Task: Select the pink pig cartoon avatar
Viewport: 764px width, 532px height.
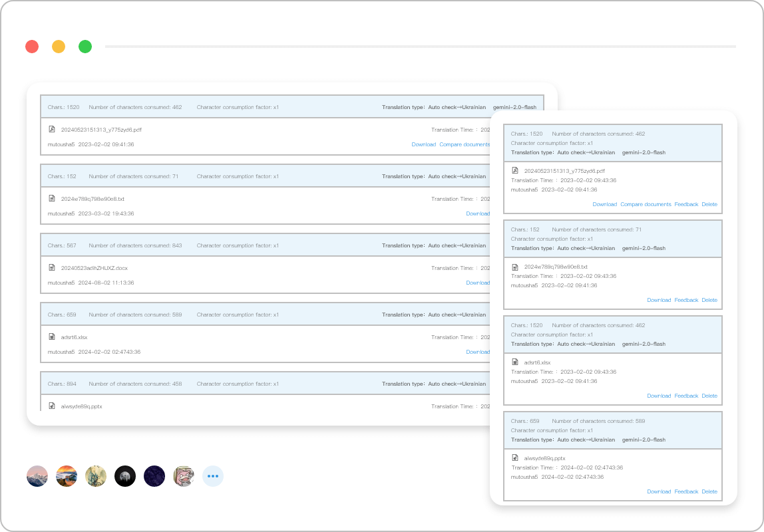Action: coord(184,476)
